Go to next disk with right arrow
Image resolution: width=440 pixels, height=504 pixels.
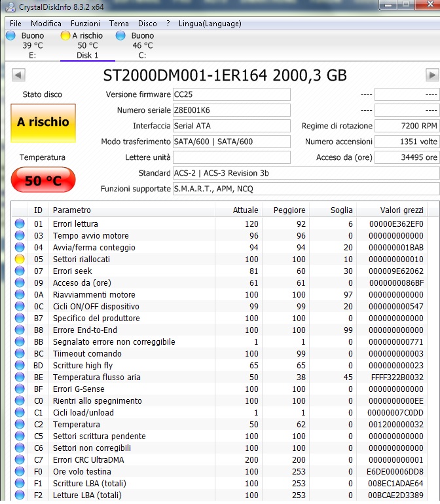pyautogui.click(x=432, y=75)
